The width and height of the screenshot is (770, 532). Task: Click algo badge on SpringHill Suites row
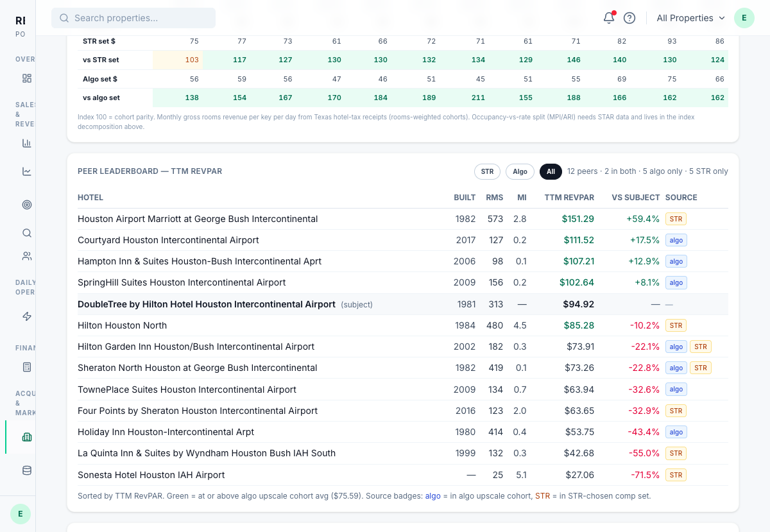point(676,282)
